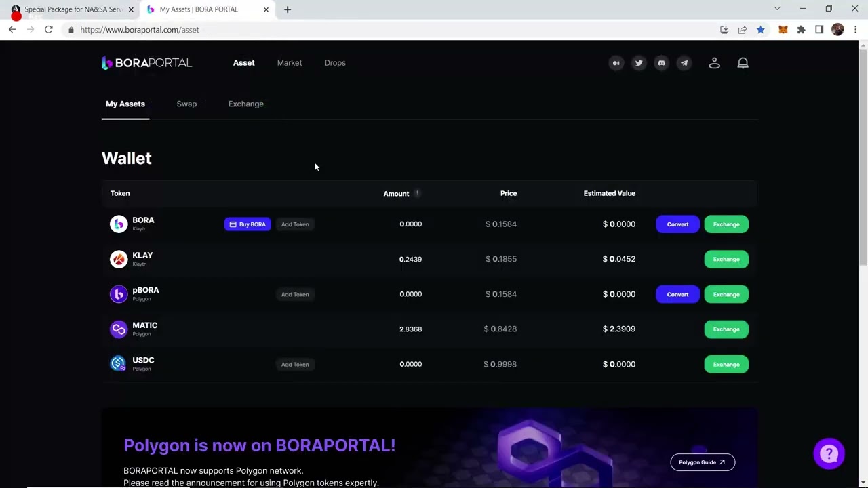Click the USDC token icon
Screen dimensions: 868x488
(x=119, y=364)
